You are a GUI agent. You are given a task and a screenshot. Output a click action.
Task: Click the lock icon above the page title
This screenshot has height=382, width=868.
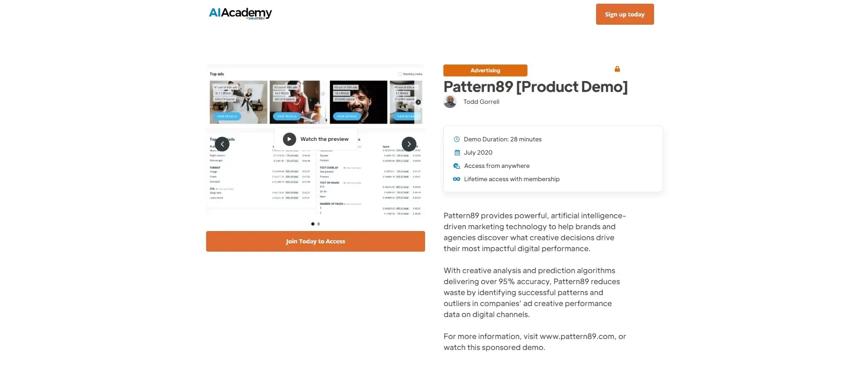coord(617,69)
